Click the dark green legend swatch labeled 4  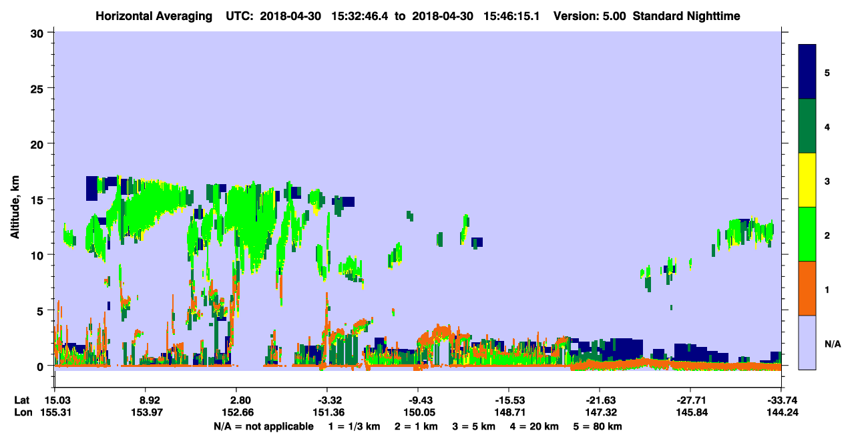pyautogui.click(x=807, y=126)
